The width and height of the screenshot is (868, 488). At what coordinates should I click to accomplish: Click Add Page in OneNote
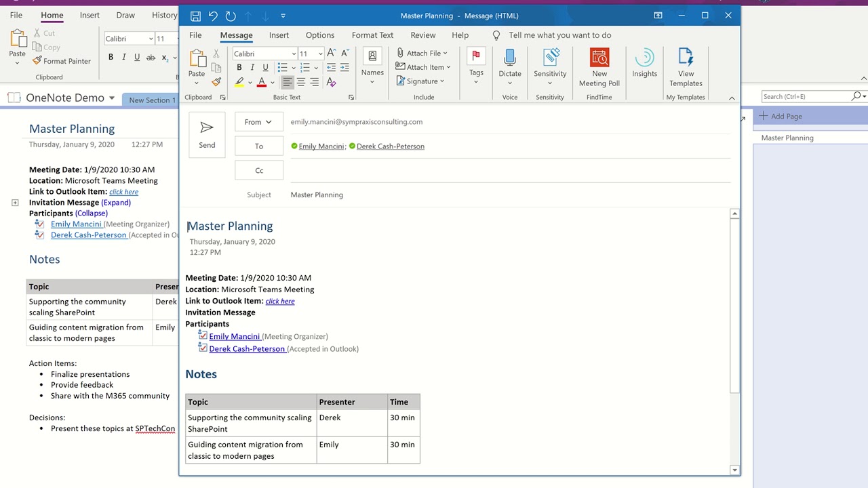(x=781, y=116)
